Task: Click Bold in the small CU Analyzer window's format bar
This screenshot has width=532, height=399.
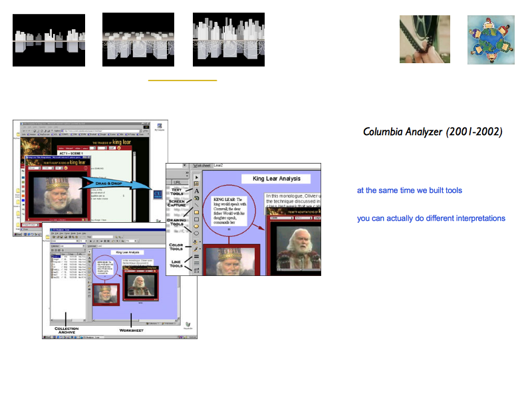Action: coord(91,241)
